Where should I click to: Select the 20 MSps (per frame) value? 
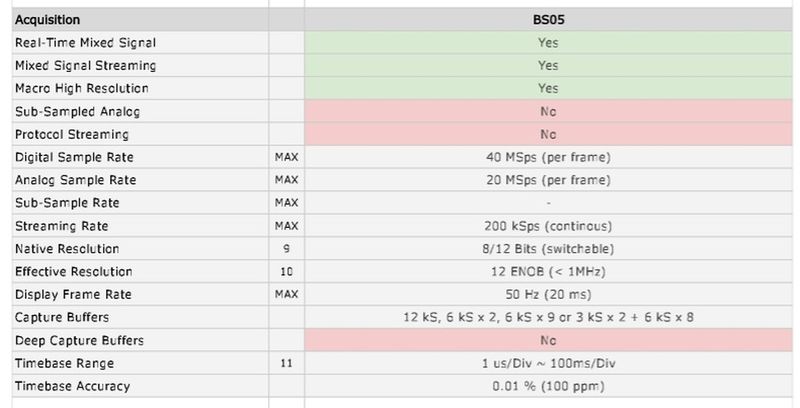(x=547, y=180)
